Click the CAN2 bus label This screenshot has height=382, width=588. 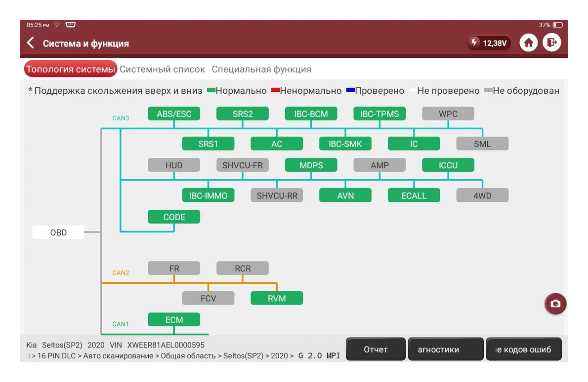click(121, 272)
